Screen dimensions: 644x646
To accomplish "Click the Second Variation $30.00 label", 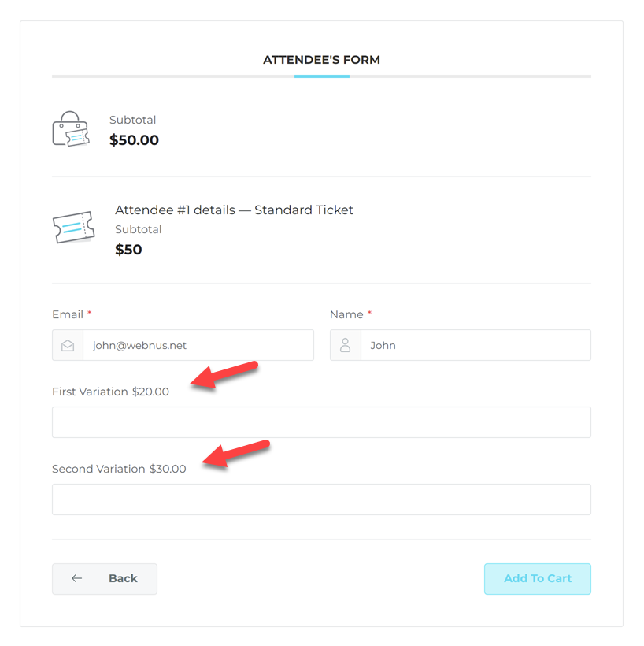I will pos(119,469).
